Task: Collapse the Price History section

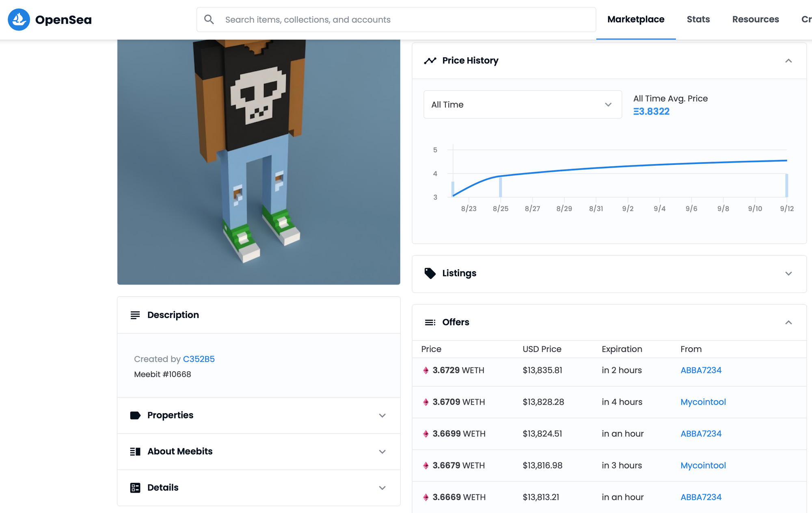Action: tap(788, 61)
